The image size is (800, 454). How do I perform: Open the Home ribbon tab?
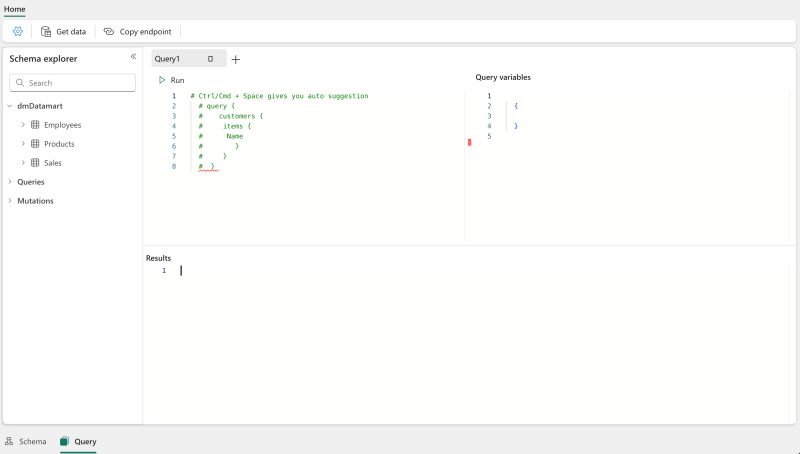(x=14, y=9)
